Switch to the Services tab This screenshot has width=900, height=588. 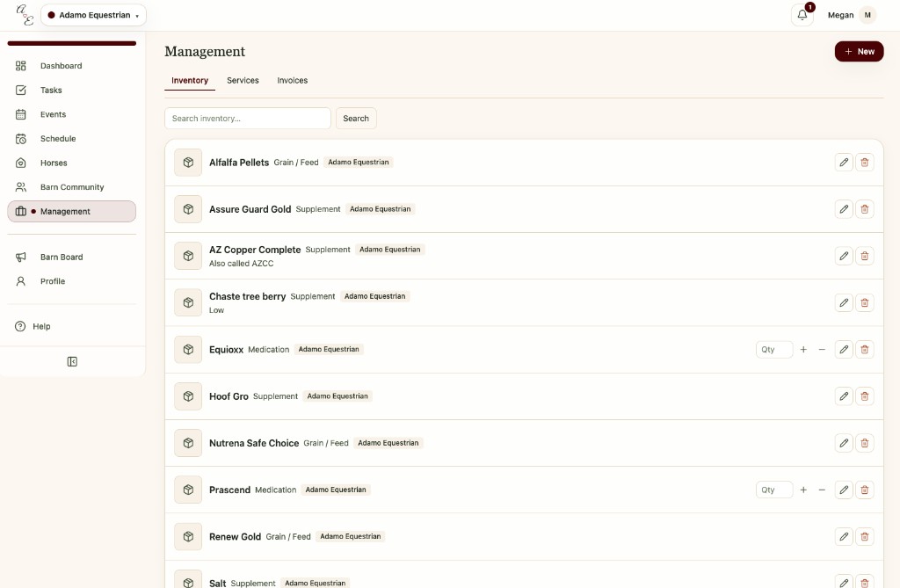(243, 80)
